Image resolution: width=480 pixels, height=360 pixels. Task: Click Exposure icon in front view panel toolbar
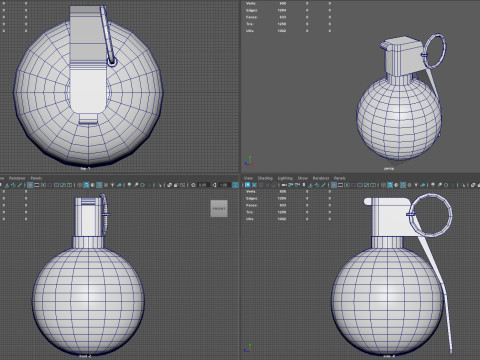click(x=193, y=185)
